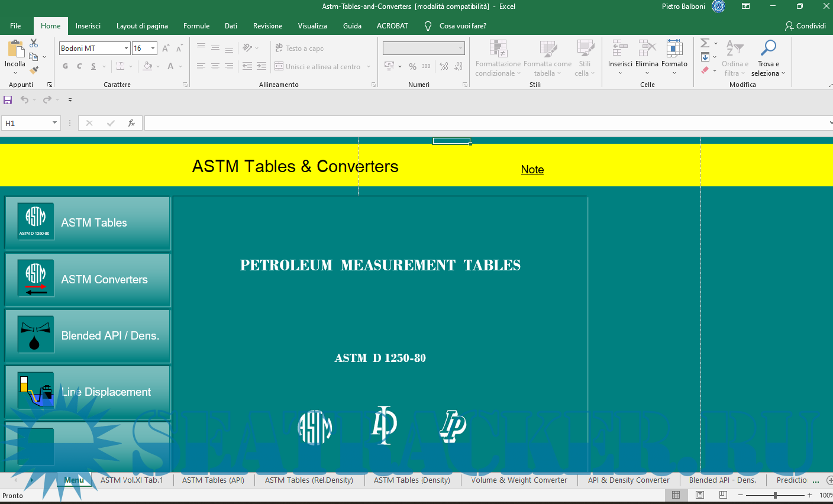Open the Formule ribbon tab
This screenshot has height=504, width=833.
196,26
